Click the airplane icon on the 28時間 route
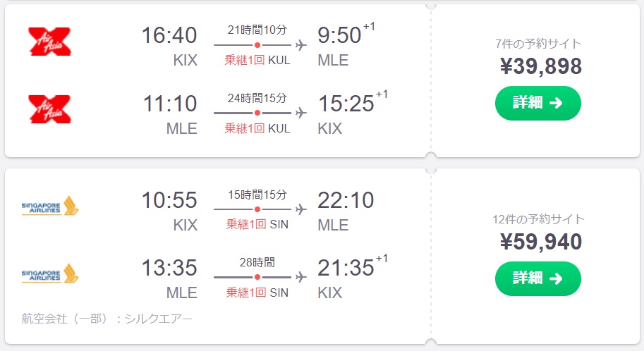 click(301, 277)
